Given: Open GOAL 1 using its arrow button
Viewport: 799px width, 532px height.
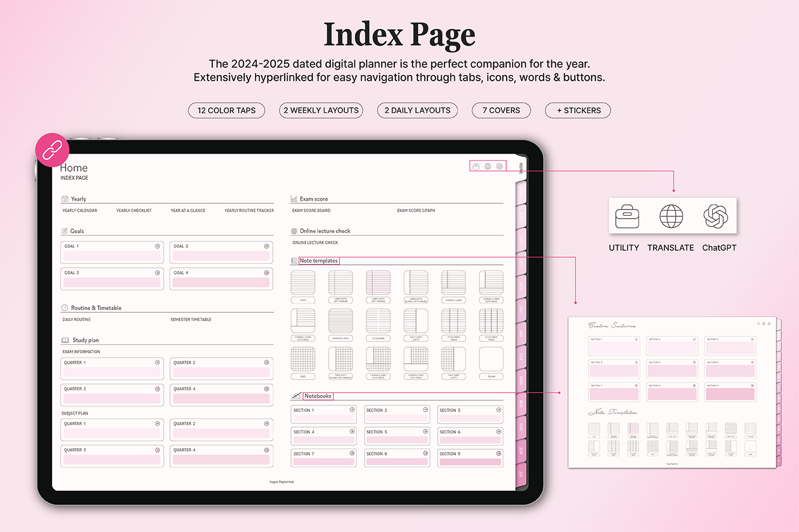Looking at the screenshot, I should [x=158, y=246].
